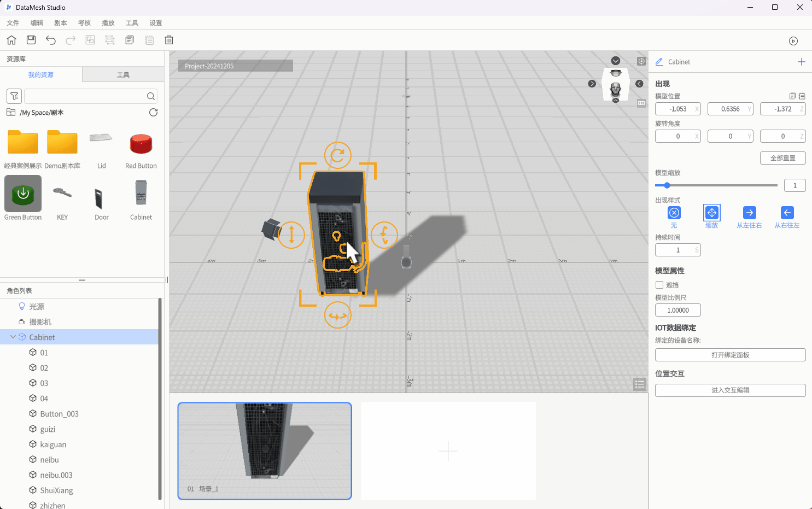Viewport: 812px width, 509px height.
Task: Click the search magnifier icon
Action: click(151, 96)
